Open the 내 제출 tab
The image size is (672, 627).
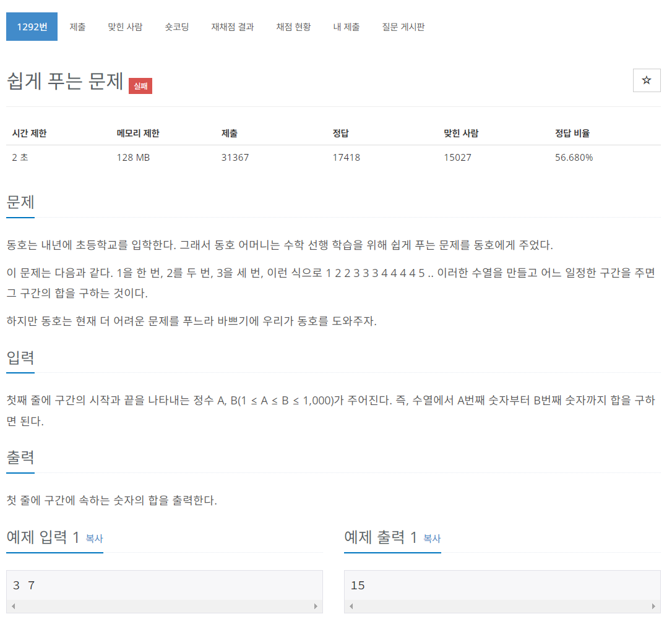(347, 27)
